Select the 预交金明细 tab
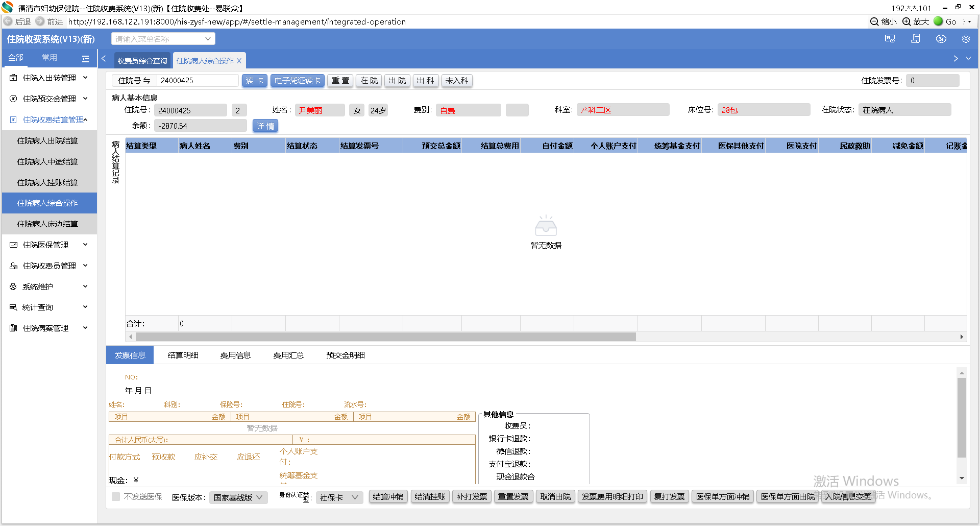The image size is (980, 526). click(346, 355)
